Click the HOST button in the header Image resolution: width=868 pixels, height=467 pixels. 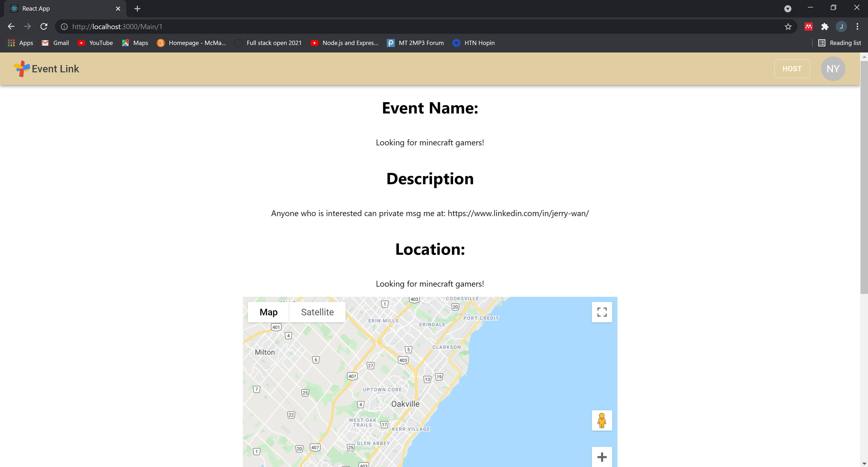(x=792, y=69)
